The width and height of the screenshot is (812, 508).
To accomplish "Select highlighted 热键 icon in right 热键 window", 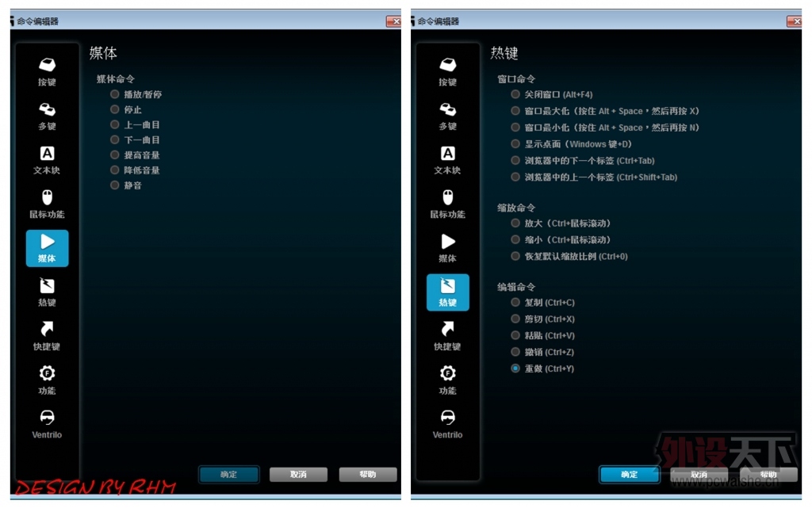I will click(x=448, y=292).
